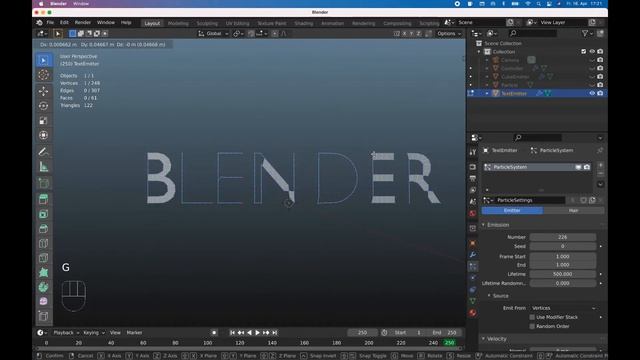Expand the TextEmitter tree row
Screen dimensions: 640x360
point(487,93)
